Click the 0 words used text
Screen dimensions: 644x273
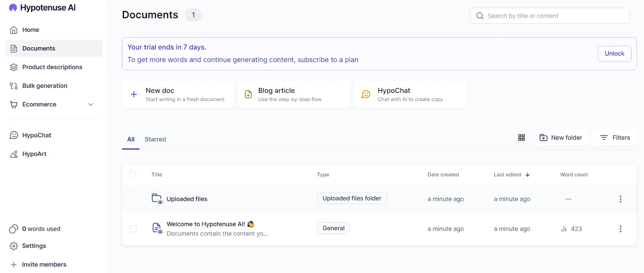click(41, 229)
